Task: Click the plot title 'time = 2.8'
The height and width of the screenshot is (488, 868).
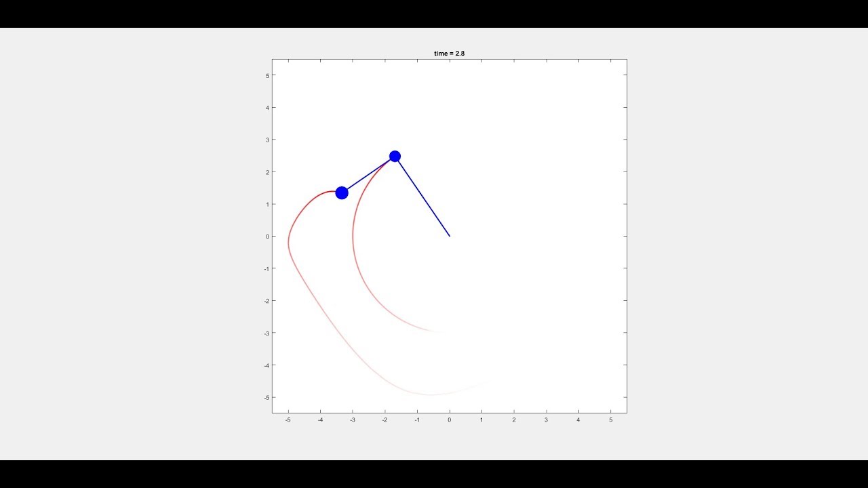Action: pyautogui.click(x=449, y=53)
